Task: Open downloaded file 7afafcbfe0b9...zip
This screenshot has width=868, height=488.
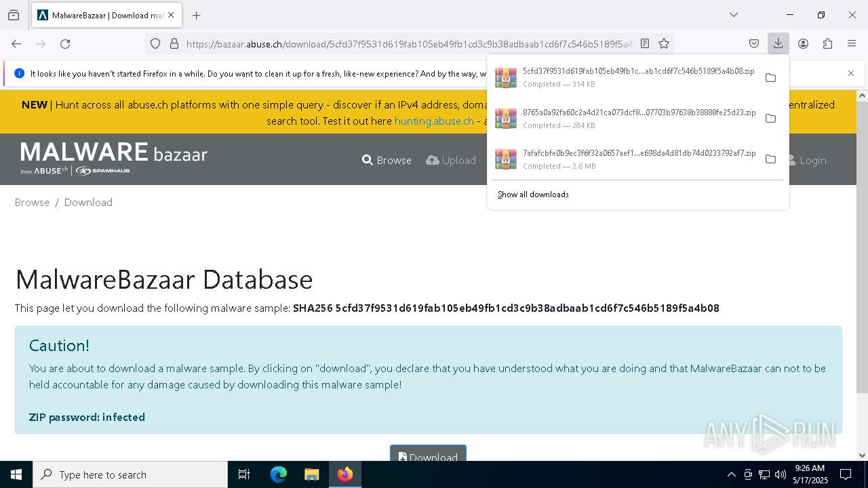Action: point(624,159)
